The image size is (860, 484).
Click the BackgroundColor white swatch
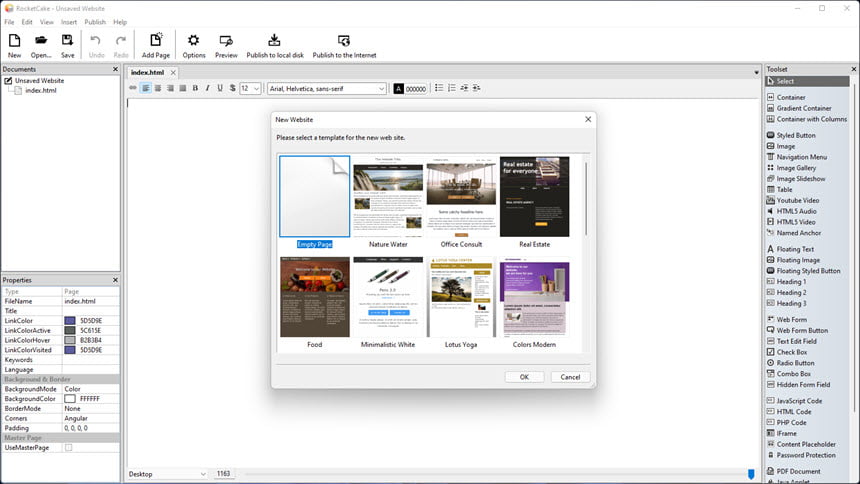click(x=70, y=399)
